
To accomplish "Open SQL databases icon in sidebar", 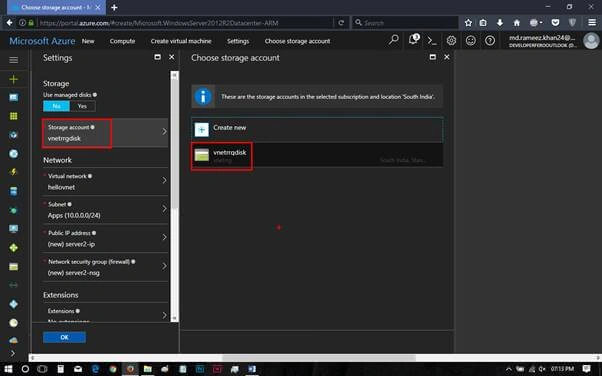I will pyautogui.click(x=13, y=191).
